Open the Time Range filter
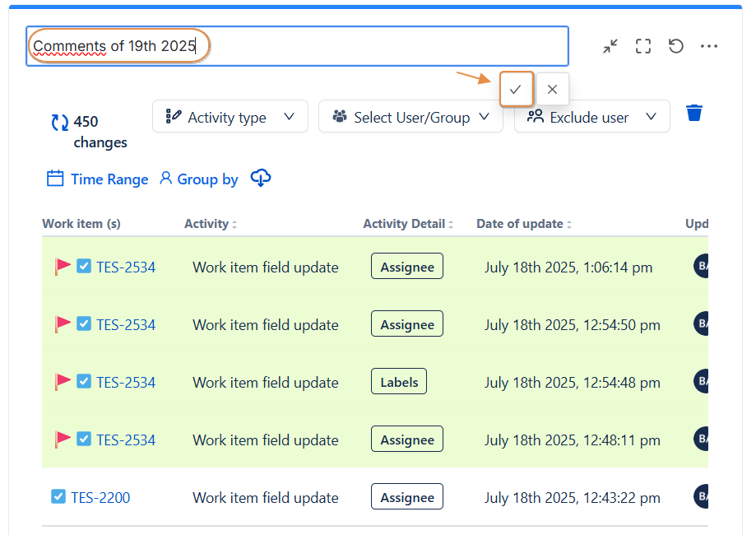This screenshot has height=535, width=756. coord(98,179)
